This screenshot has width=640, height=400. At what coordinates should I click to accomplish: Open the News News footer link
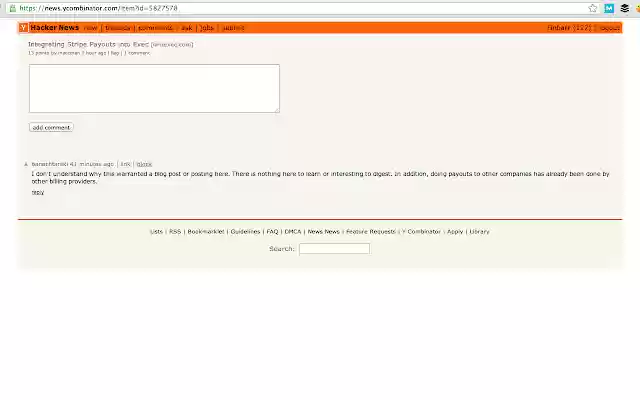tap(324, 231)
